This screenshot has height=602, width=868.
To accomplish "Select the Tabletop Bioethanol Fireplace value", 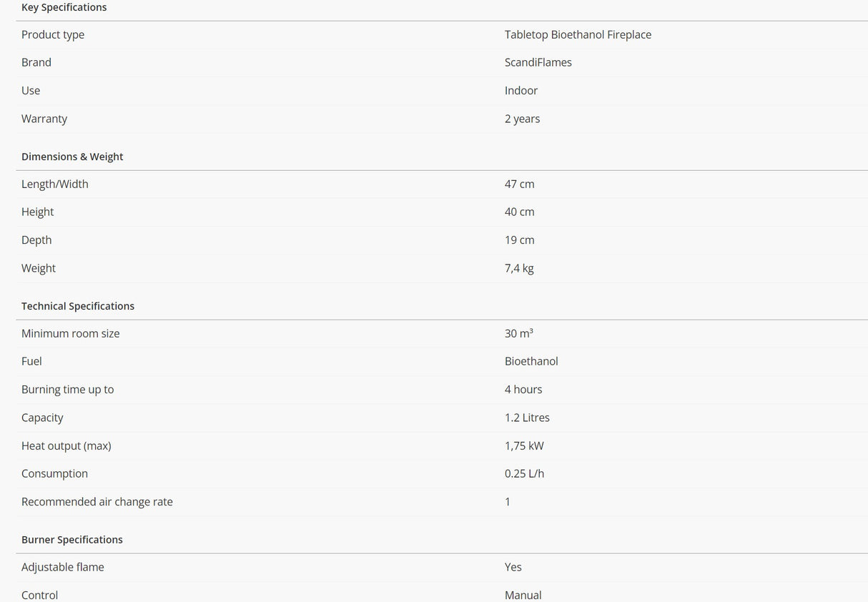I will pyautogui.click(x=578, y=34).
